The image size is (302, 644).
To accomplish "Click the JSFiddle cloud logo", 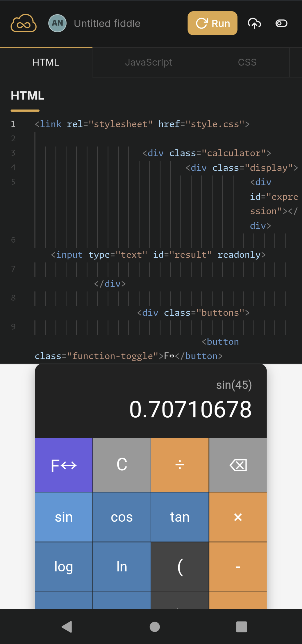I will (x=24, y=23).
